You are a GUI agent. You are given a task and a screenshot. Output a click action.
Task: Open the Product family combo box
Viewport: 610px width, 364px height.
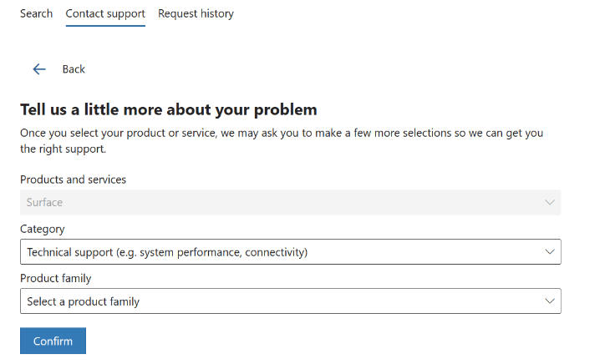(x=290, y=301)
